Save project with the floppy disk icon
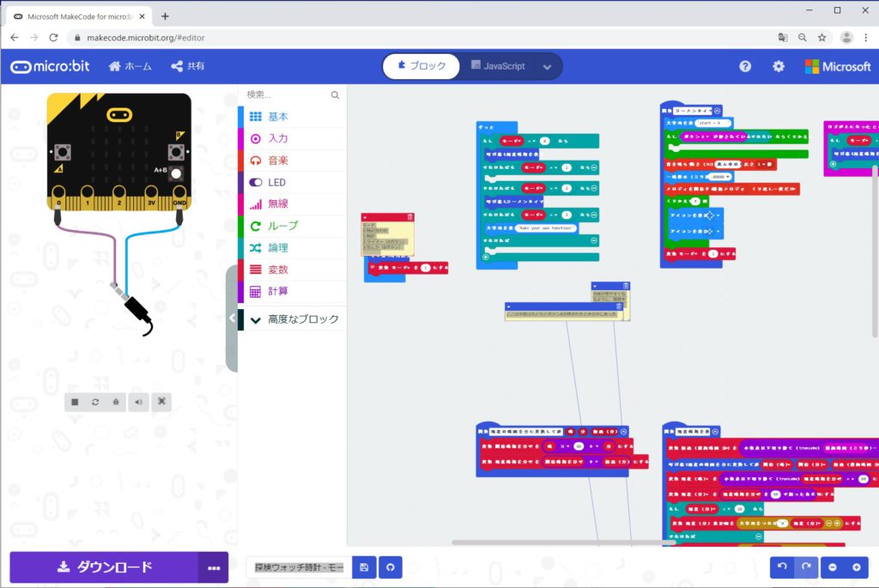879x588 pixels. [364, 567]
